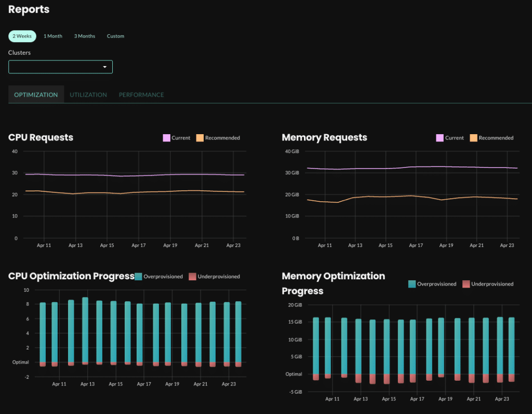
Task: Click the -5 GiB label on Memory Optimization
Action: 296,392
